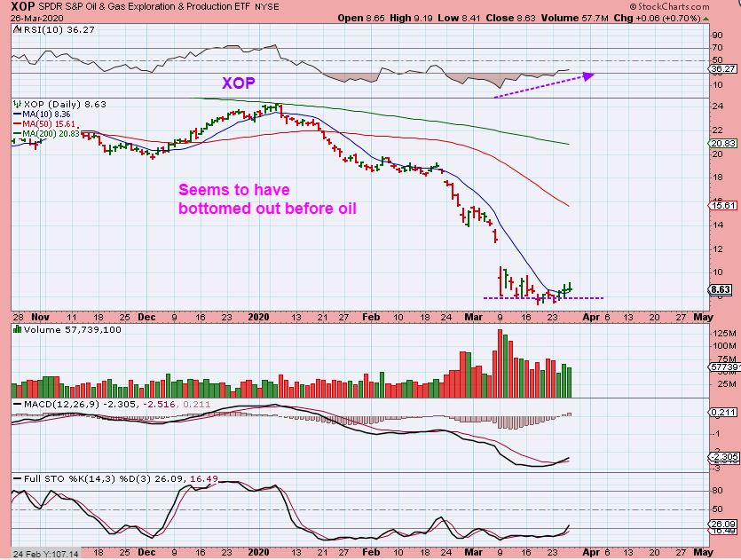
Task: Click 'Apr' on the stochastic panel date axis
Action: pos(591,552)
